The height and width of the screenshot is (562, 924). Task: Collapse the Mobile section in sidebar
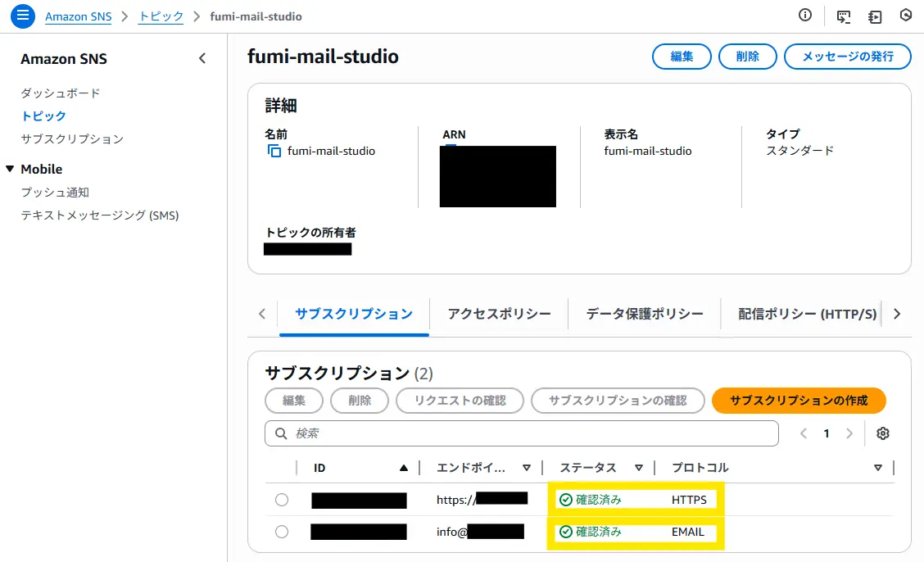click(10, 169)
